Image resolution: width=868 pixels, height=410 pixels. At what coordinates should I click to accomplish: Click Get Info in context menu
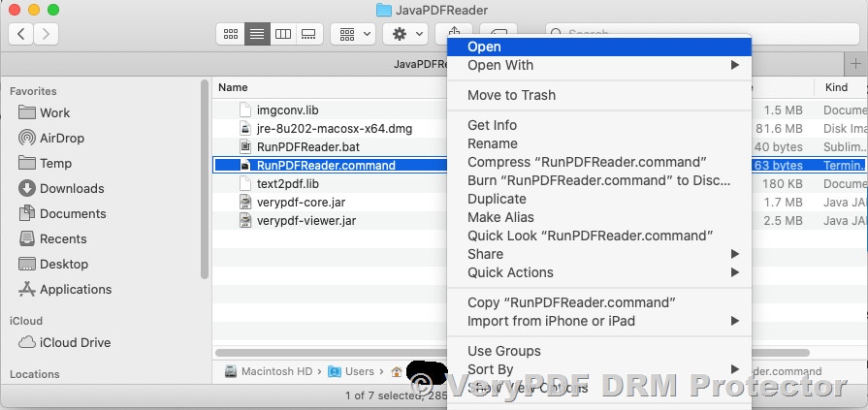(492, 125)
